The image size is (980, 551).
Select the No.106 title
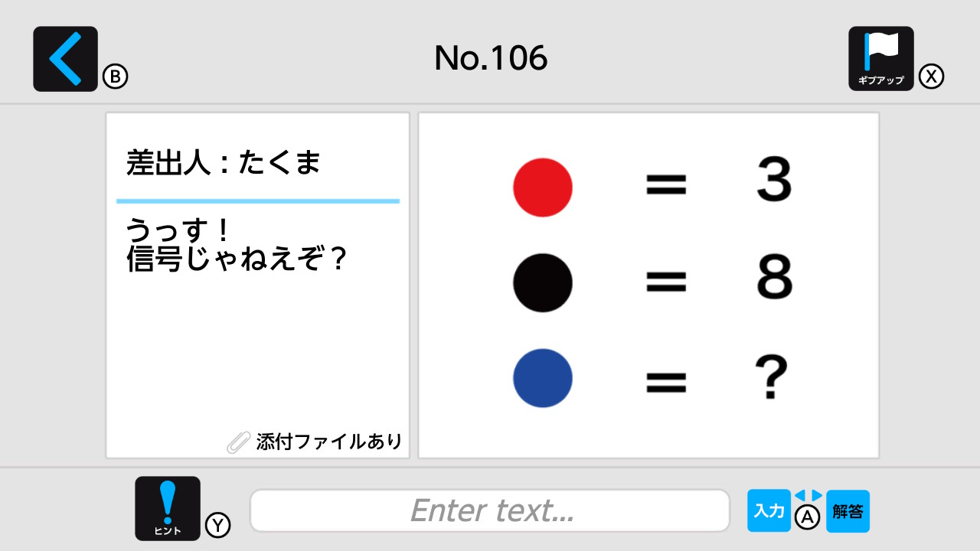490,57
